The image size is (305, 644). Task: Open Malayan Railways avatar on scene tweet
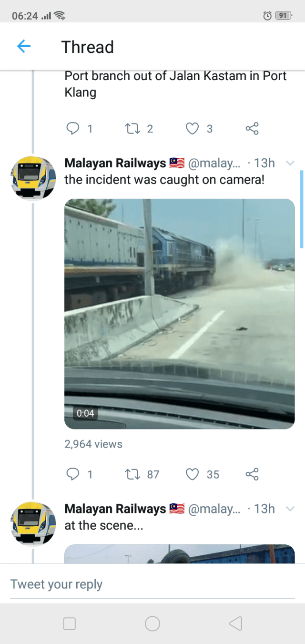[33, 523]
